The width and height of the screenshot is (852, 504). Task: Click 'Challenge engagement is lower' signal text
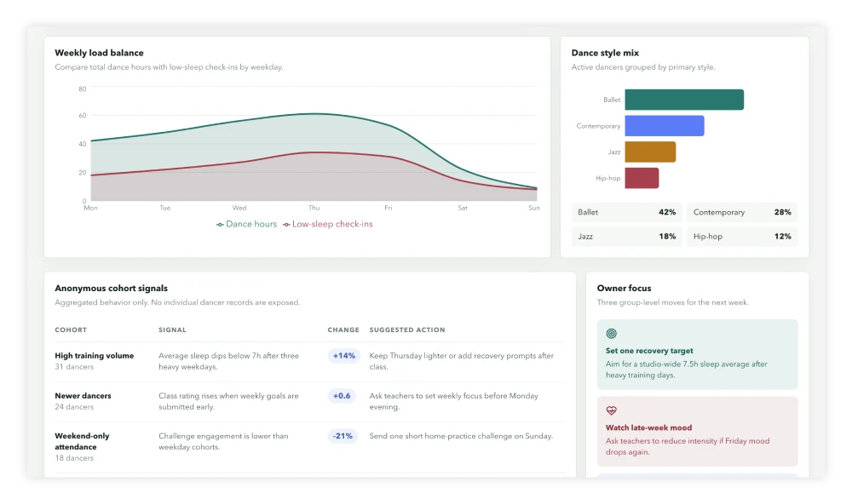point(223,442)
